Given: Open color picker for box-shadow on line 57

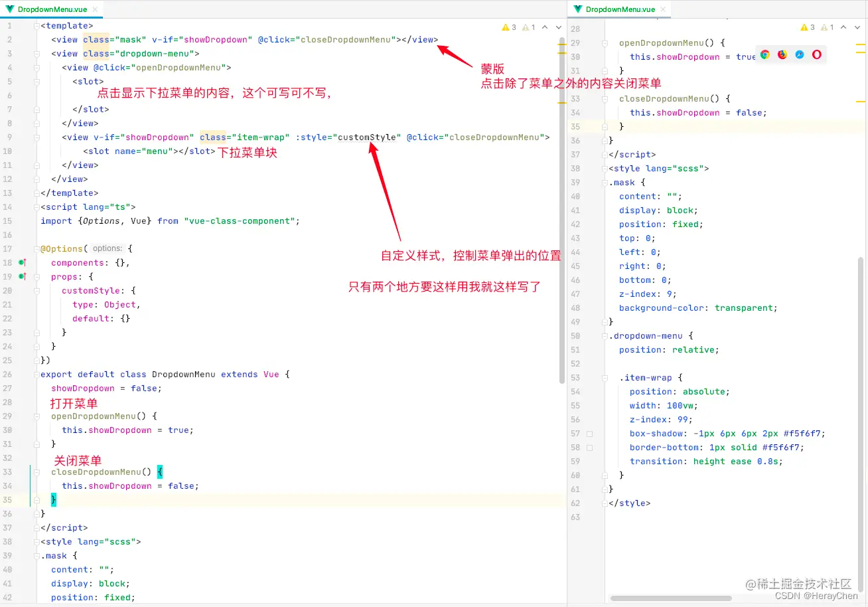Looking at the screenshot, I should pos(589,434).
